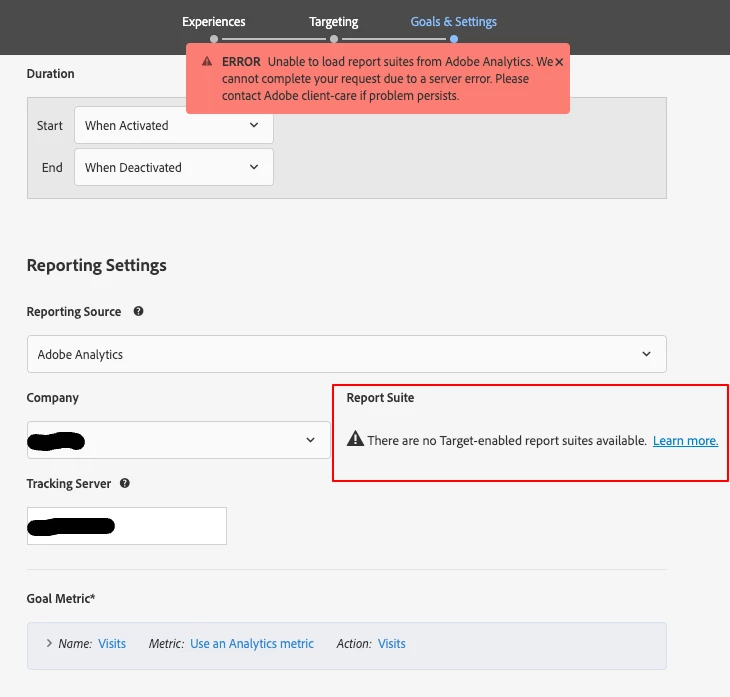Click the Report Suite warning triangle icon

[x=355, y=439]
